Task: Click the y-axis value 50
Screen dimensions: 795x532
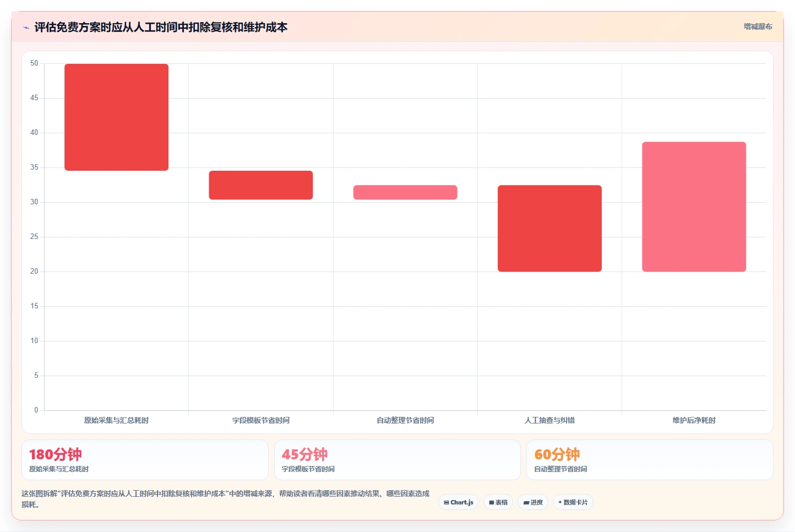Action: (x=34, y=63)
